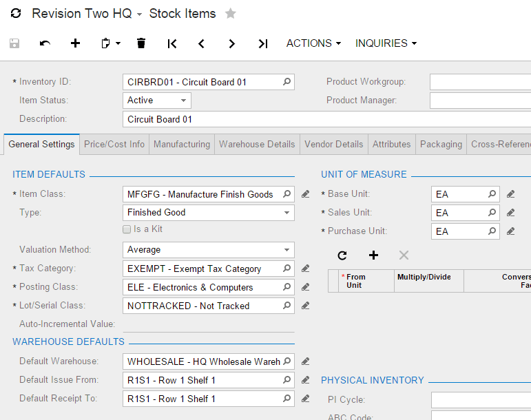This screenshot has height=420, width=531.
Task: Open lookup magnifier for Inventory ID
Action: click(287, 82)
